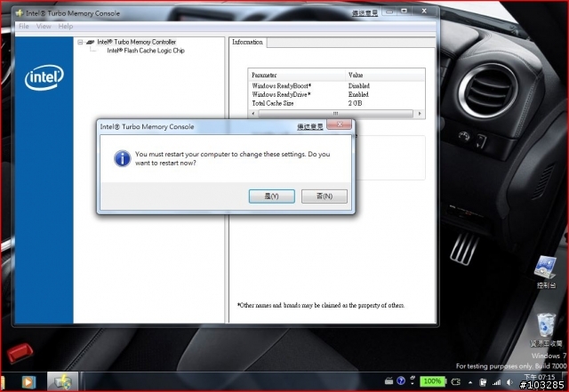
Task: Click the Turbo Memory Console title bar icon
Action: coord(20,13)
